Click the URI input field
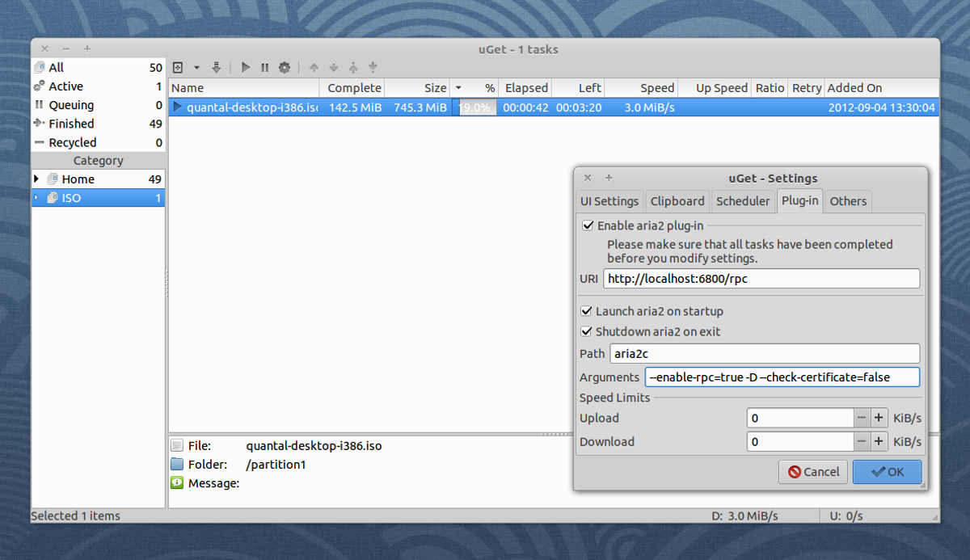Screen dimensions: 970x560 point(761,279)
